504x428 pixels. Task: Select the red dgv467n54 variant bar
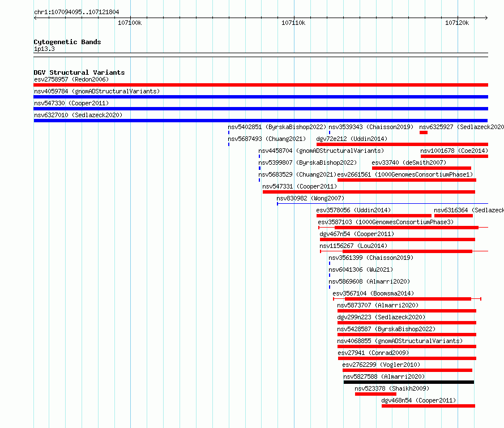398,239
